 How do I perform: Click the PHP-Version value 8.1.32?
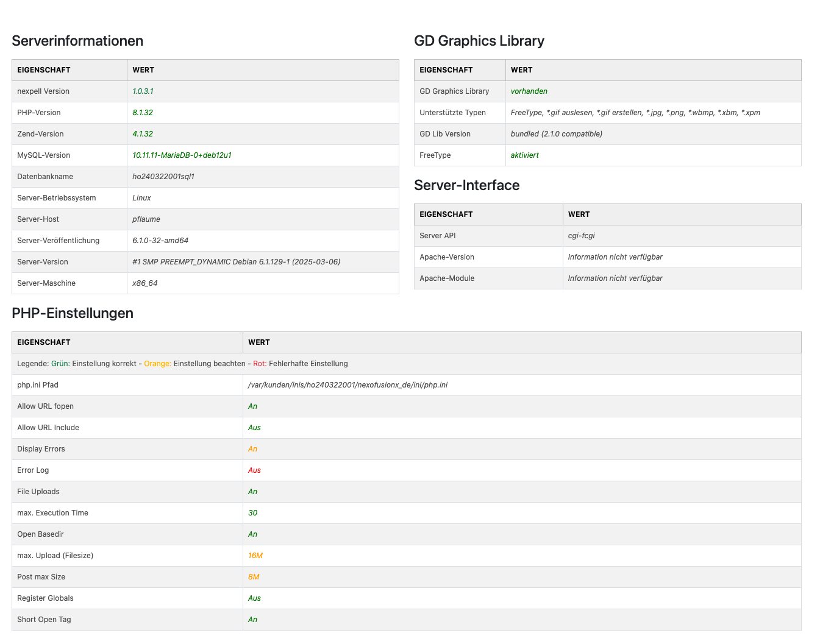coord(143,113)
